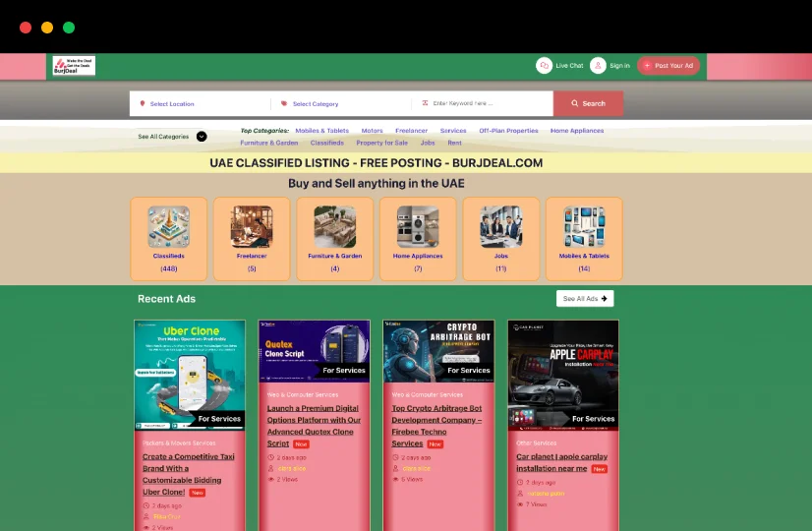This screenshot has height=531, width=812.
Task: Open the Select Category dropdown
Action: coord(341,103)
